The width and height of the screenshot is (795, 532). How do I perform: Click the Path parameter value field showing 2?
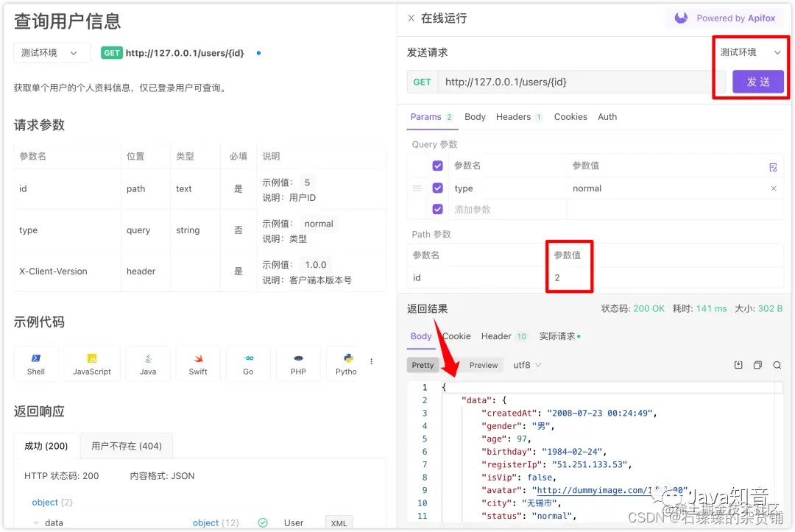click(x=569, y=277)
